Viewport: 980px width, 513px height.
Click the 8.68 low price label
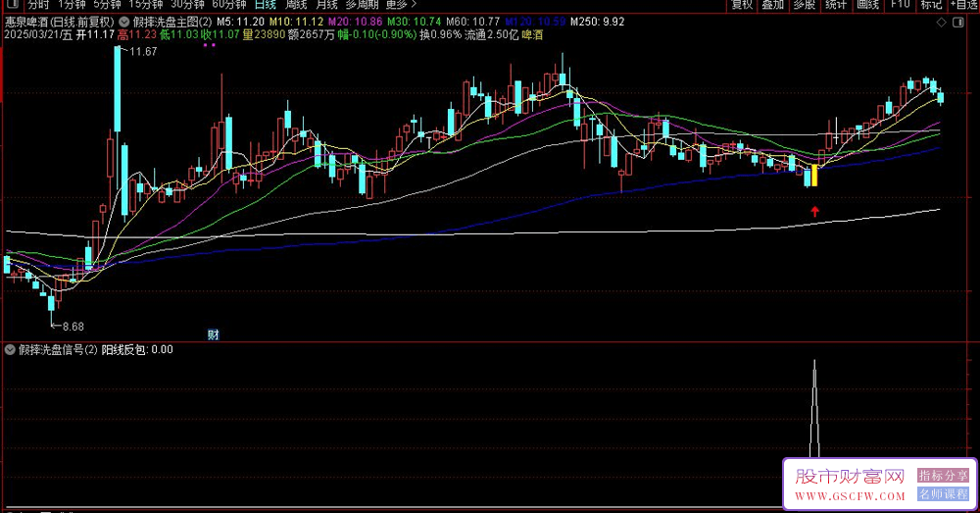pos(73,327)
